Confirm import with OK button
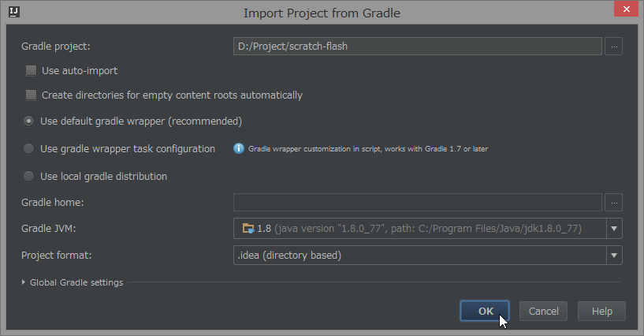The image size is (644, 336). [485, 312]
